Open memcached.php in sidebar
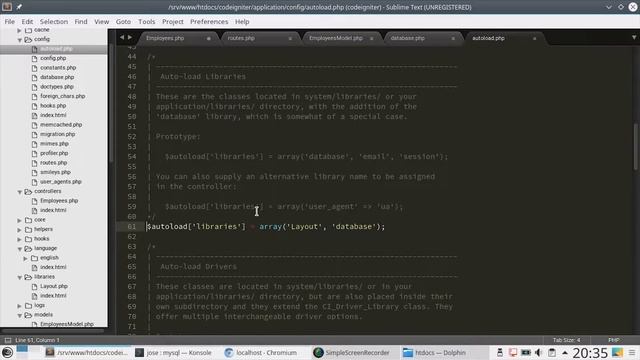Image resolution: width=640 pixels, height=360 pixels. (x=61, y=124)
